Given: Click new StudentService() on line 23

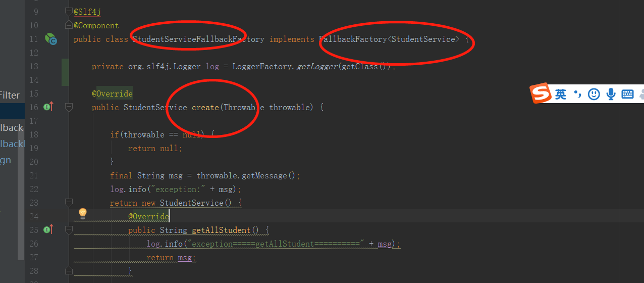Looking at the screenshot, I should point(187,203).
